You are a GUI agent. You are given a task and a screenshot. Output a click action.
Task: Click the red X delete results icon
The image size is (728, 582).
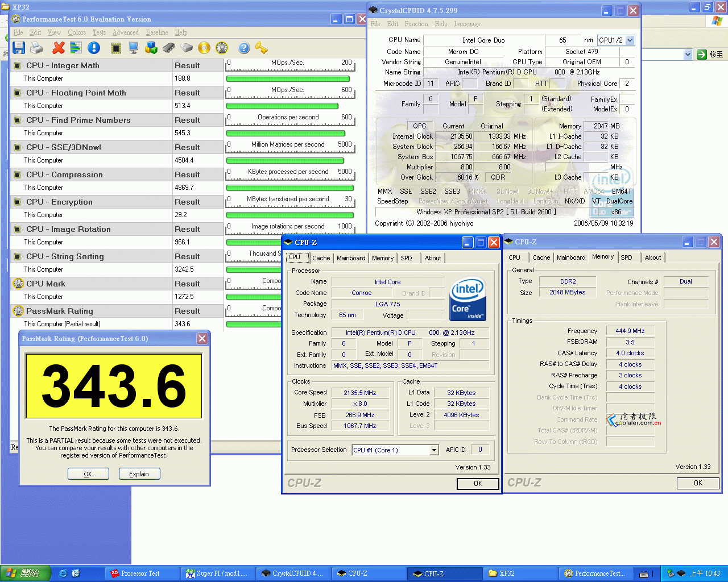[x=58, y=48]
